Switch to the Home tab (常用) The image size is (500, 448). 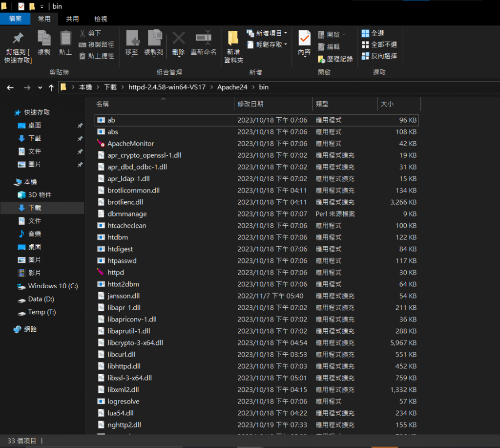click(44, 19)
